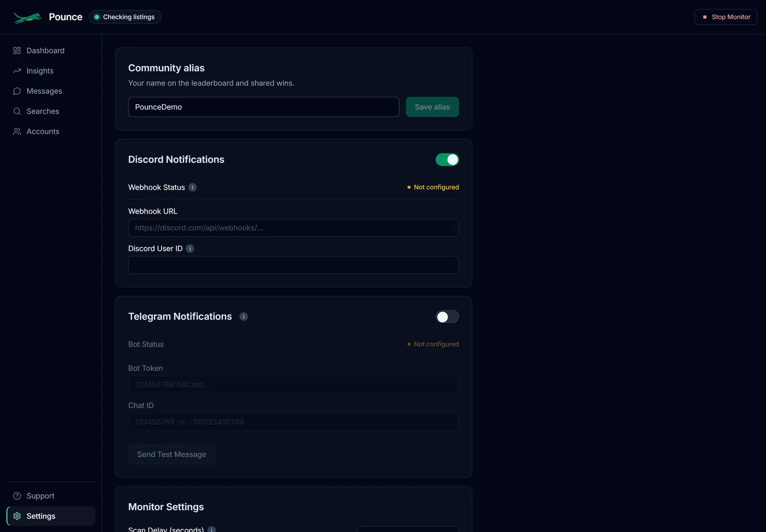The image size is (766, 532).
Task: Focus the Discord User ID field
Action: point(293,265)
